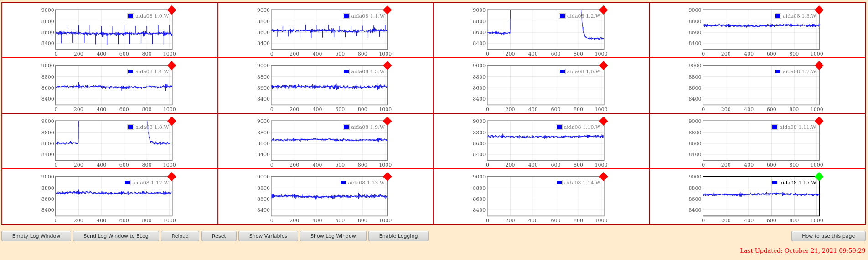Click red diamond on aida08 1.5.W plot
Screen dimensions: 868x260
[x=387, y=66]
